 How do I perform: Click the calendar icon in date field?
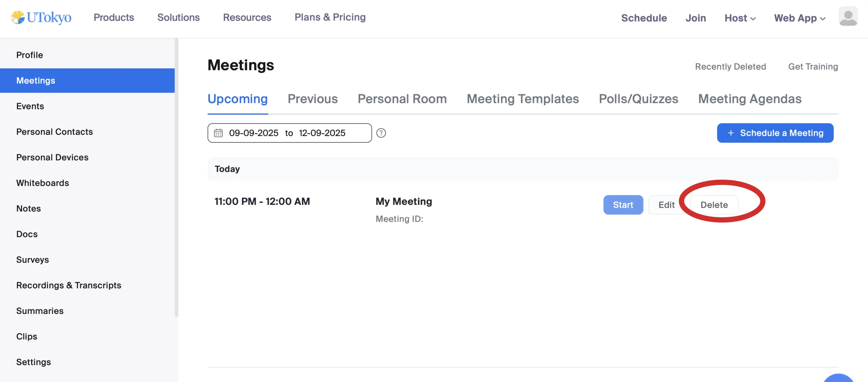[x=218, y=133]
